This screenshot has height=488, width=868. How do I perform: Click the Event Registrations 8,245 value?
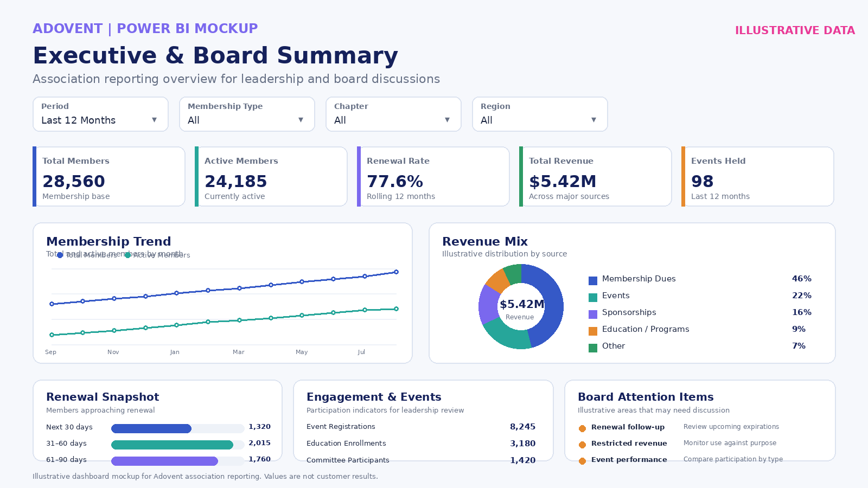pyautogui.click(x=522, y=427)
